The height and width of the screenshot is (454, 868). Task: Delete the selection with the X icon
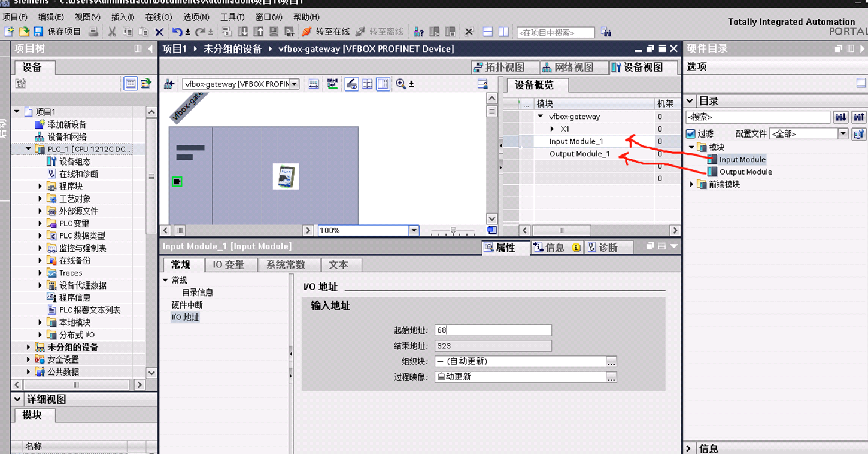pyautogui.click(x=159, y=32)
